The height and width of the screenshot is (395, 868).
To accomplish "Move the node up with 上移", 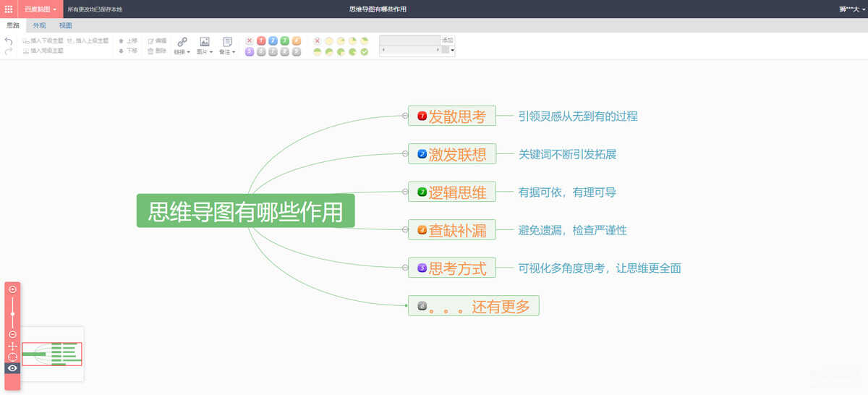I will 128,41.
